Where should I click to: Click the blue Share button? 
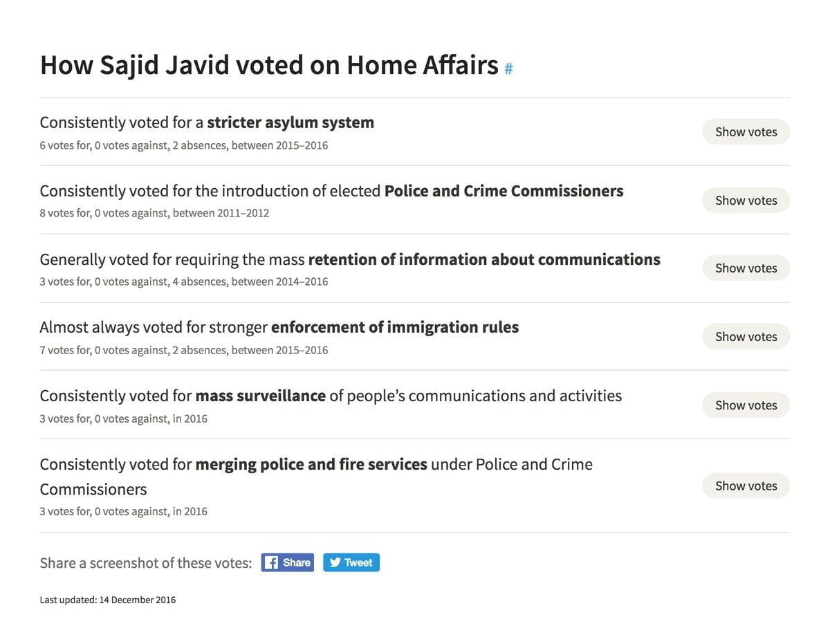click(288, 562)
